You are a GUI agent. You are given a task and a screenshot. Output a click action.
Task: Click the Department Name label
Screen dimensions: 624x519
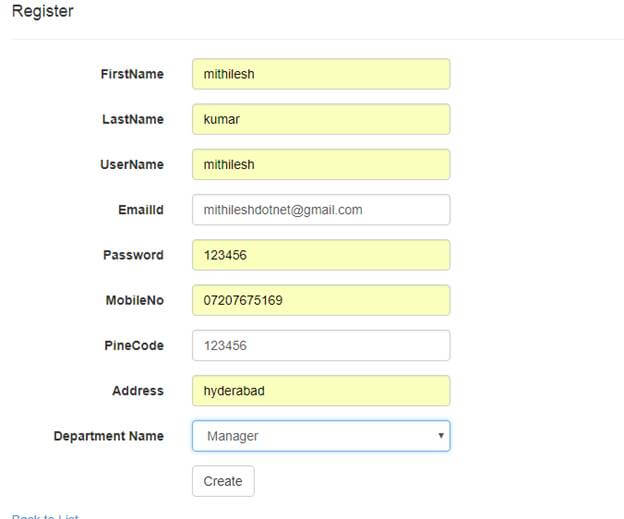tap(108, 436)
